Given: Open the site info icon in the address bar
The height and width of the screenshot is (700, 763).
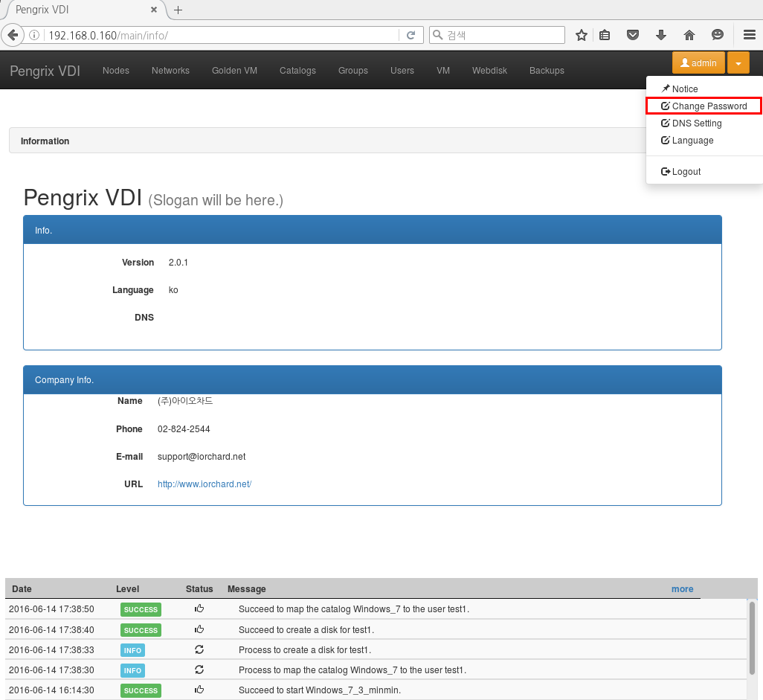Looking at the screenshot, I should click(34, 35).
